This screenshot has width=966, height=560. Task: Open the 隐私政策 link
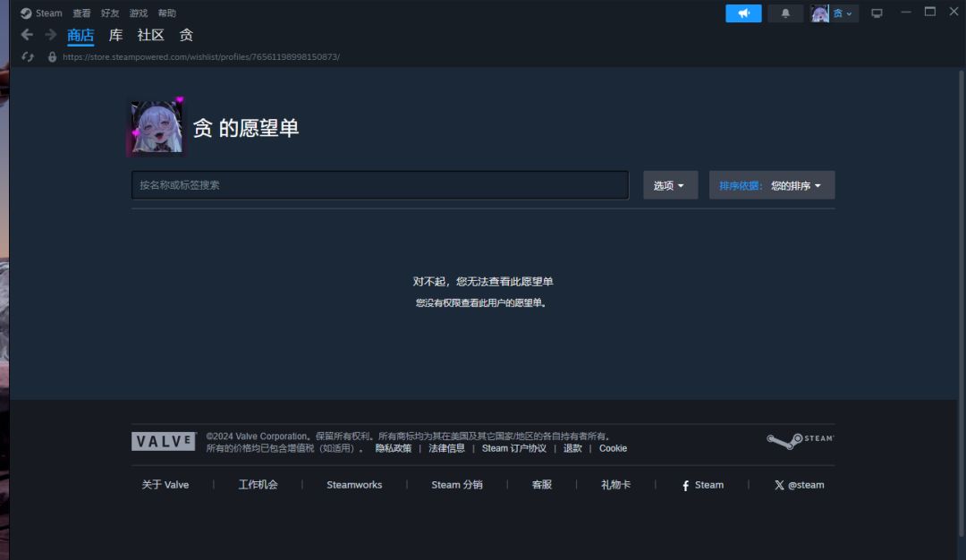tap(393, 448)
